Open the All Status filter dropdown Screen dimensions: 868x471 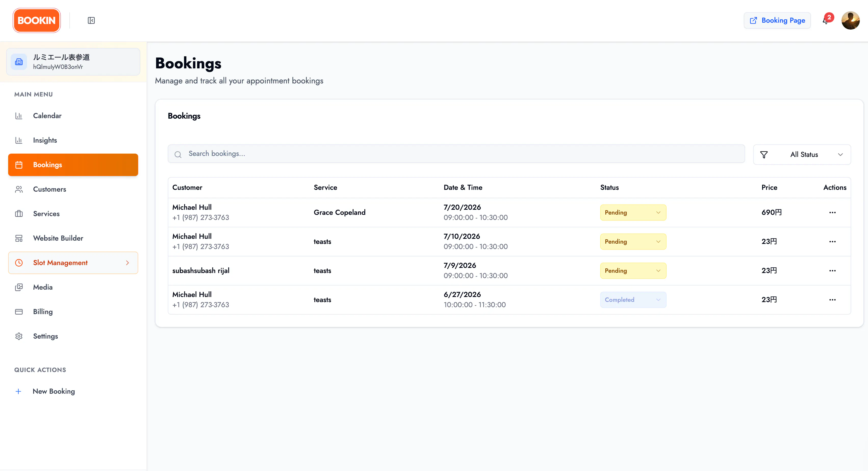(802, 155)
